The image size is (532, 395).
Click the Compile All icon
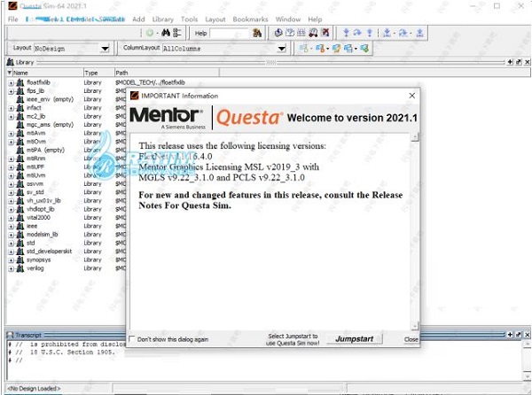(290, 33)
